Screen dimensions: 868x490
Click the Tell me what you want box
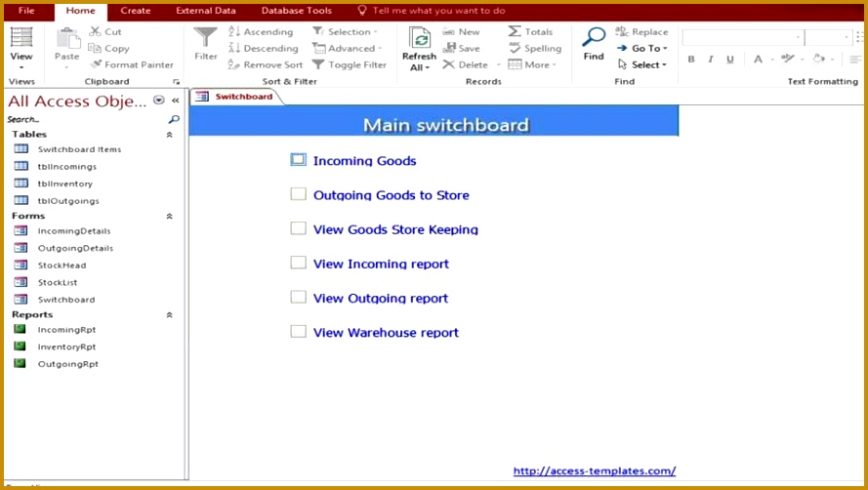pyautogui.click(x=432, y=11)
